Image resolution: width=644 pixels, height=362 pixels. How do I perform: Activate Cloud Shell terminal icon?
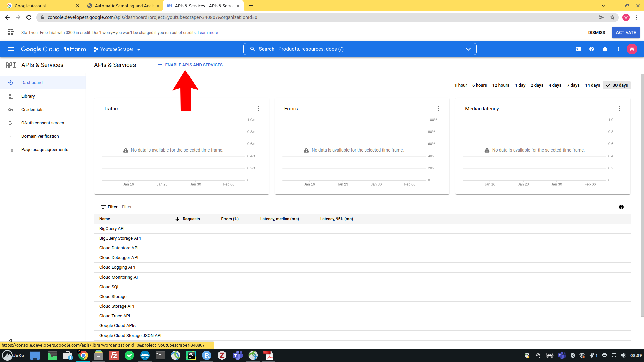[578, 49]
